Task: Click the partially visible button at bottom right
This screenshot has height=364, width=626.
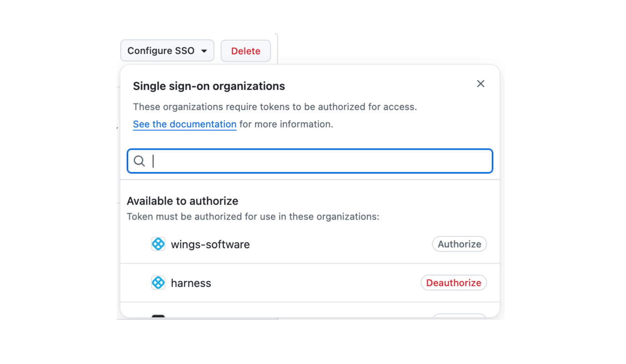Action: point(459,318)
